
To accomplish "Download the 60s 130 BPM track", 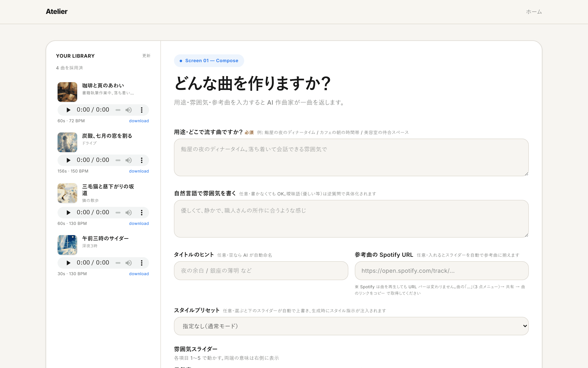I will pos(139,223).
